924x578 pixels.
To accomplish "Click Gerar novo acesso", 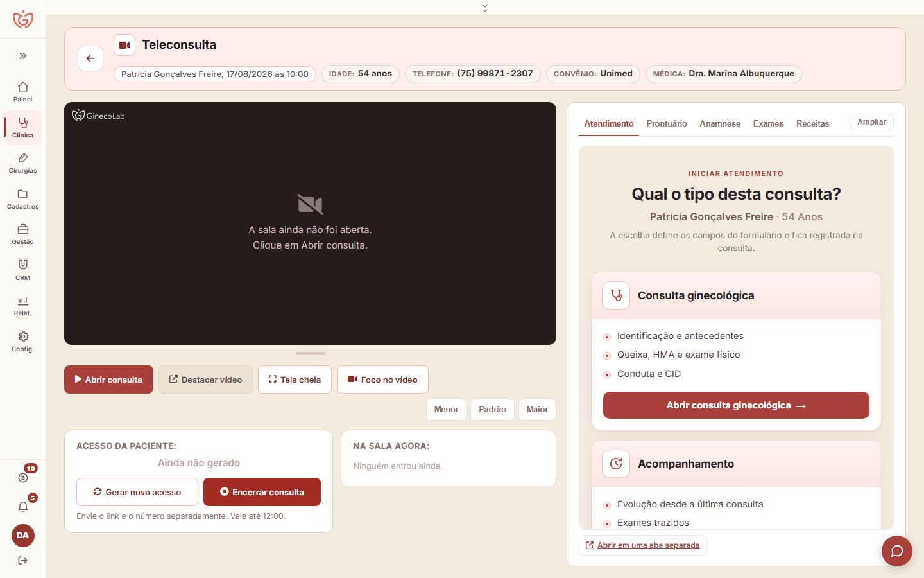I will coord(137,492).
